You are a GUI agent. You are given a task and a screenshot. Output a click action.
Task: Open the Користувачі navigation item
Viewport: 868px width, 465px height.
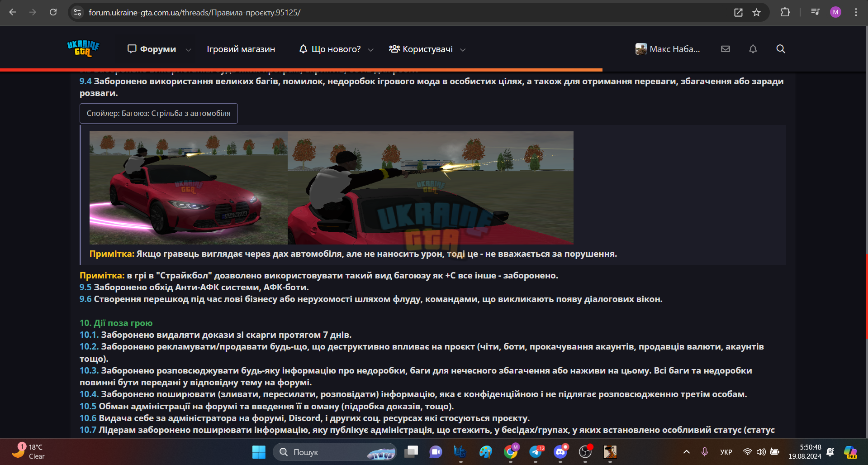[421, 49]
